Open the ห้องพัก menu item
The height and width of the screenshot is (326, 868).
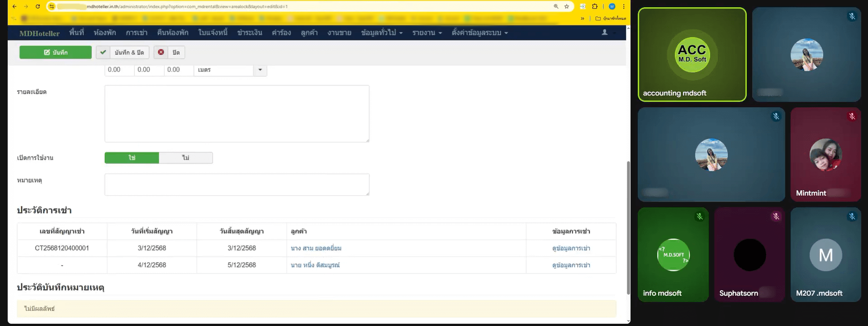click(x=104, y=33)
